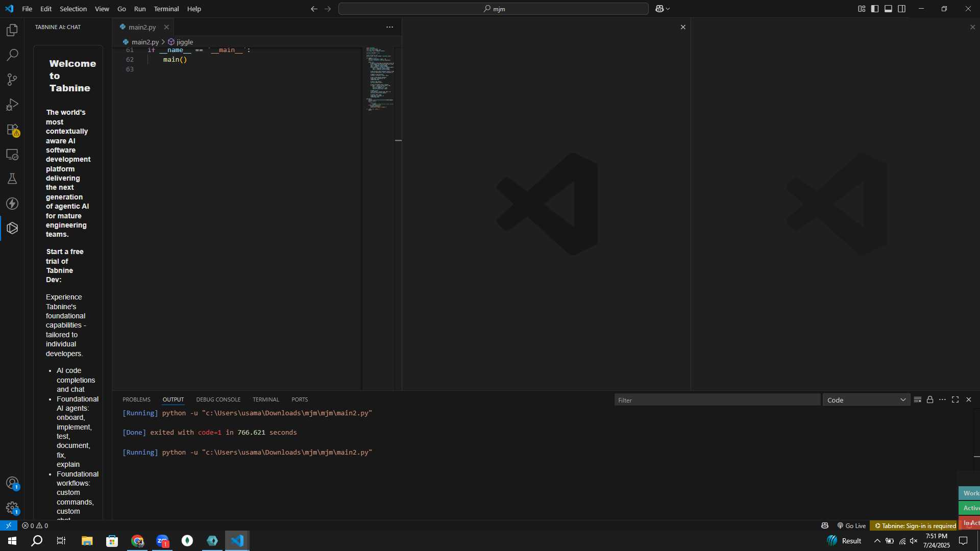This screenshot has height=551, width=980.
Task: Switch to the DEBUG CONSOLE tab
Action: [x=218, y=399]
